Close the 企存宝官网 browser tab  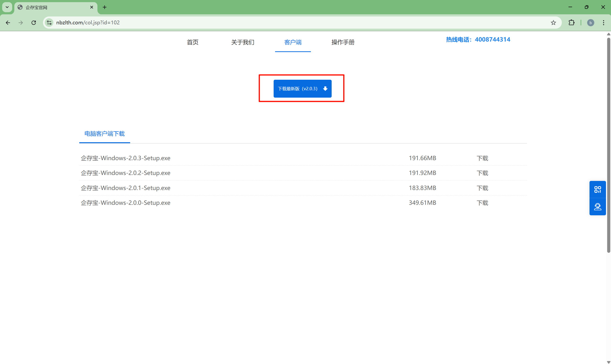coord(91,7)
